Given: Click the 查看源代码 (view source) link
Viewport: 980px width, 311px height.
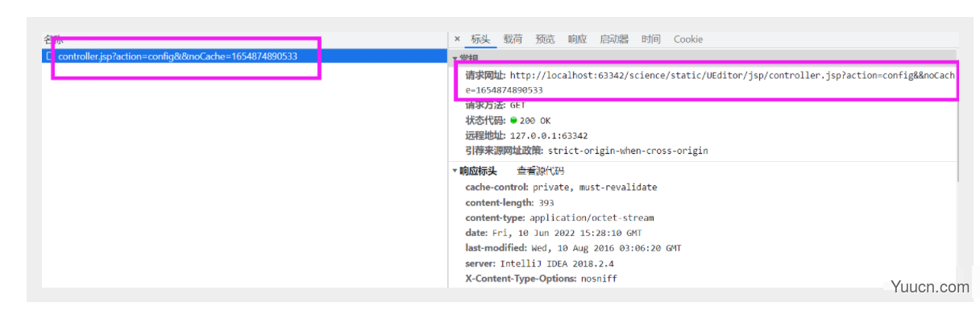Looking at the screenshot, I should (x=540, y=171).
